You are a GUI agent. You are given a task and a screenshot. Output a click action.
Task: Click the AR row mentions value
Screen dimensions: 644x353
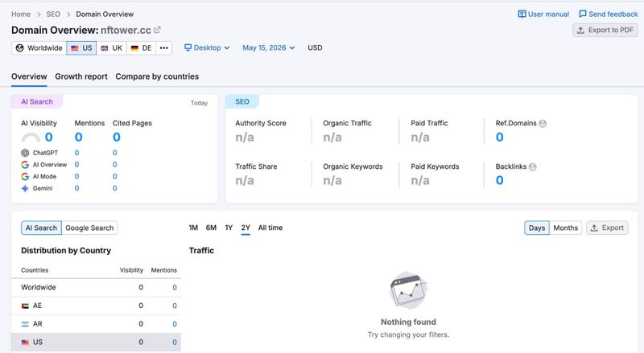[175, 324]
